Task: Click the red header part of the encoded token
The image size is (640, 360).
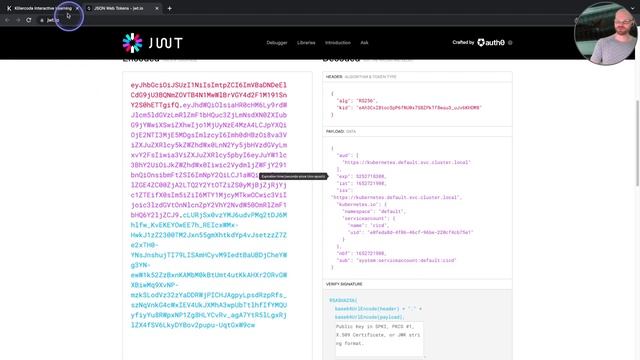Action: click(x=209, y=95)
